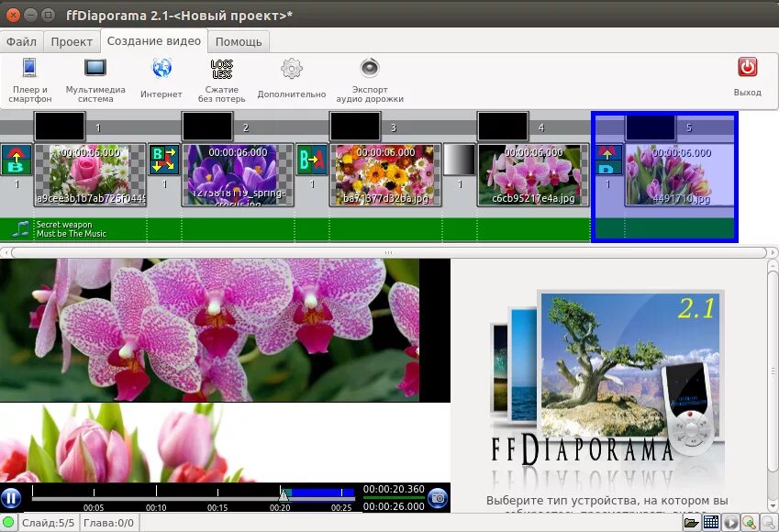Click the black background thumbnail above slide 4
This screenshot has height=532, width=779.
tap(502, 127)
